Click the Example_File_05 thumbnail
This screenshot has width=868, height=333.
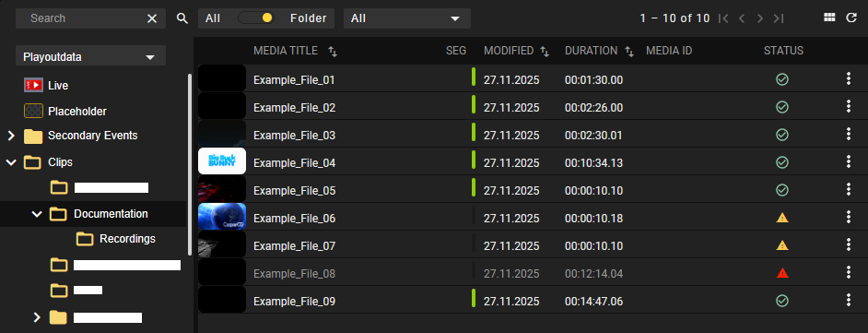click(x=222, y=189)
